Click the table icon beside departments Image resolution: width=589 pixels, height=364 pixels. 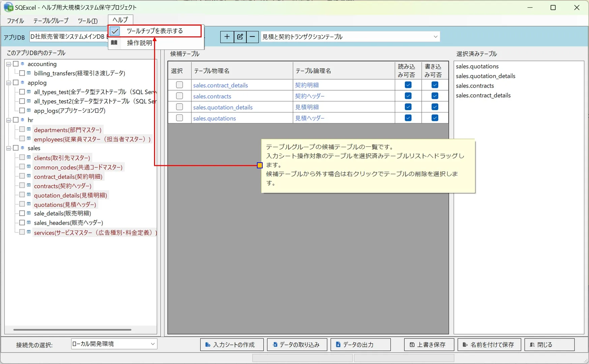coord(29,129)
